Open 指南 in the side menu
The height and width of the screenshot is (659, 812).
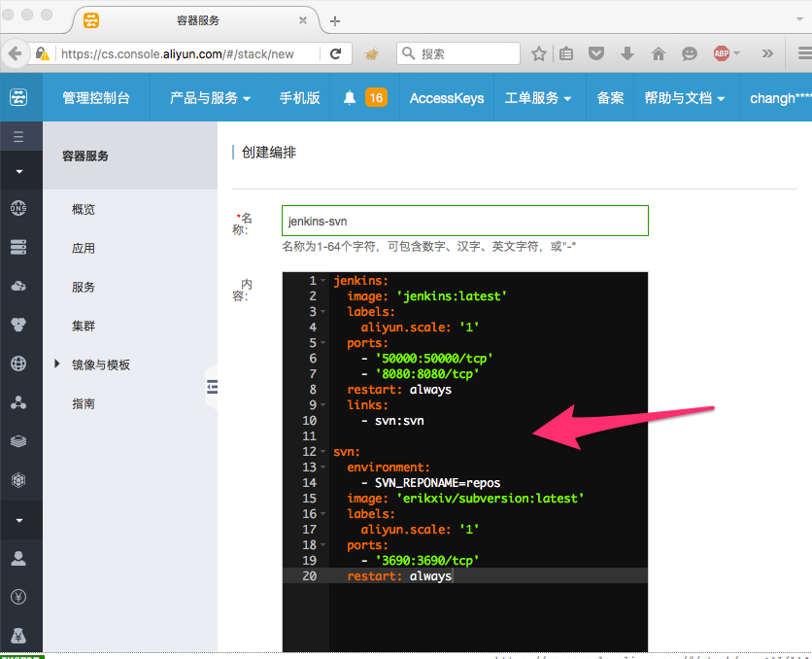pos(84,403)
